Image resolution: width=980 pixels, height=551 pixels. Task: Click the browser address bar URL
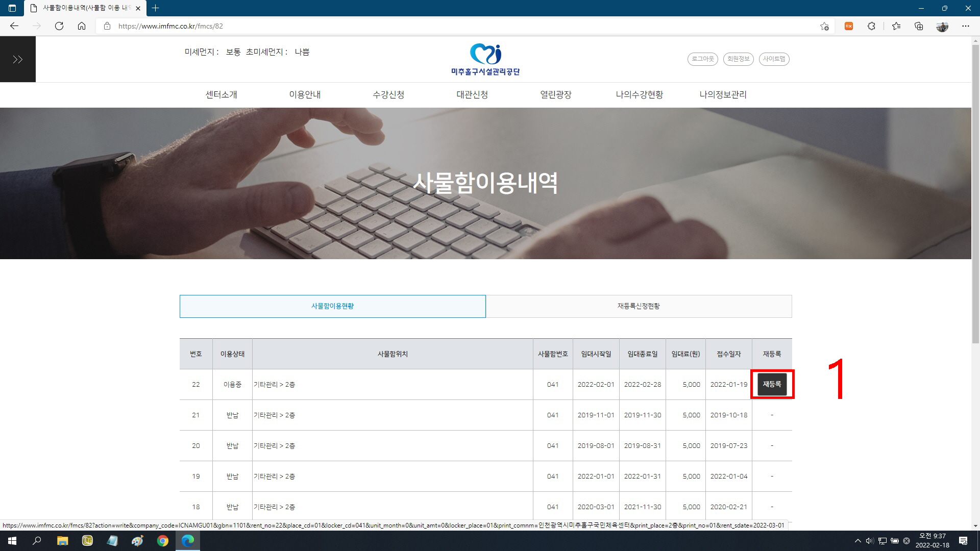[x=170, y=26]
